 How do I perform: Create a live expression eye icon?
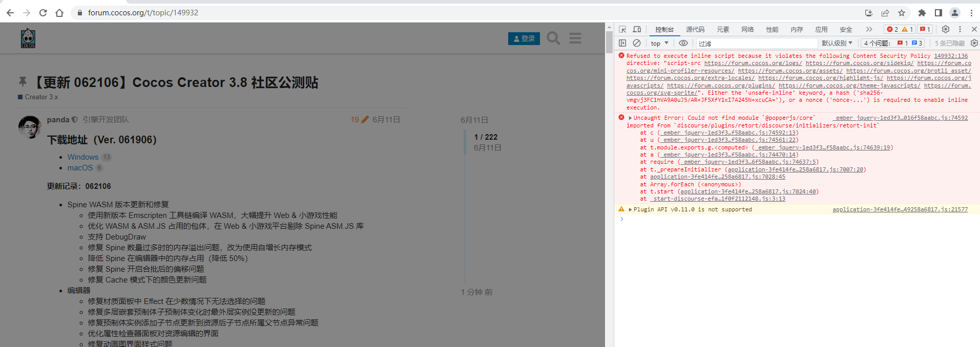click(x=683, y=44)
